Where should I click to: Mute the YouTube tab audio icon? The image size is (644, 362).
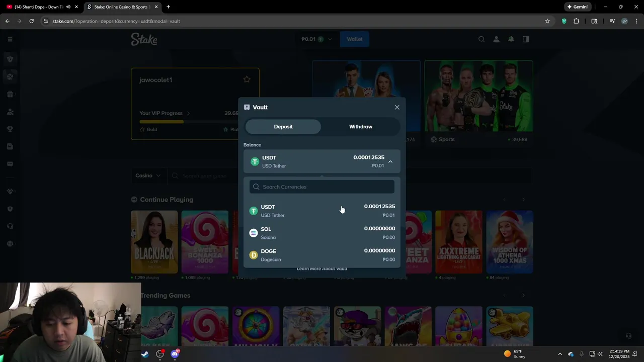pyautogui.click(x=68, y=7)
